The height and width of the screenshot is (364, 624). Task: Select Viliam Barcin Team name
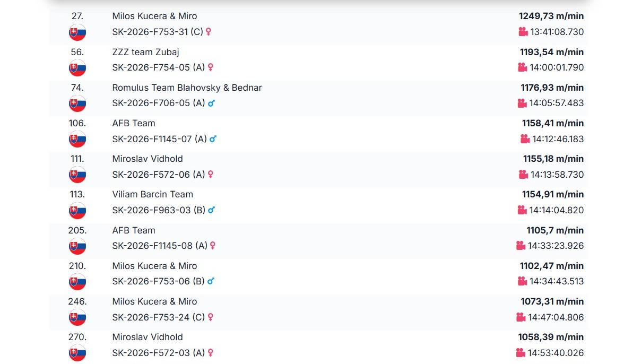(152, 195)
